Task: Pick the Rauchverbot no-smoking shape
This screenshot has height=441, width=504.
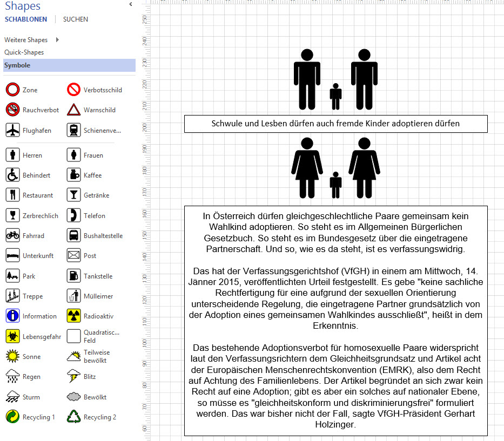Action: coord(13,110)
